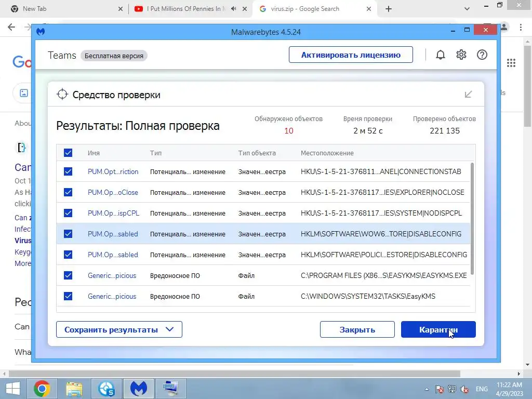Open Generic...picious link for TASKS\EasyKMS
The image size is (532, 399).
112,296
